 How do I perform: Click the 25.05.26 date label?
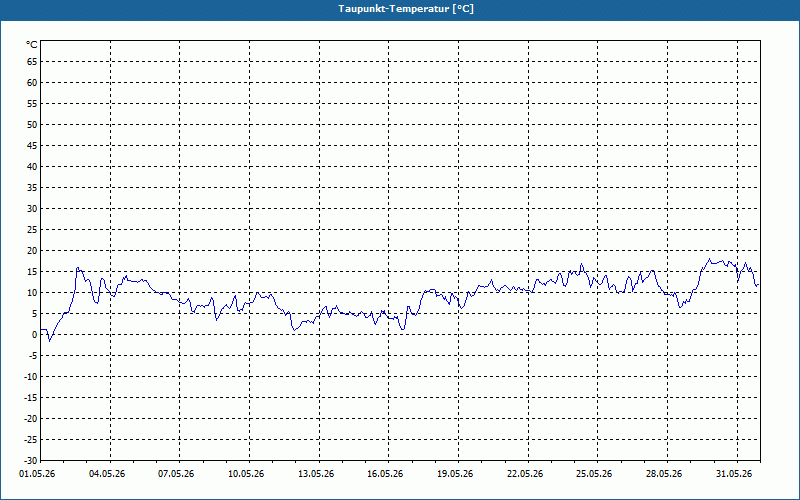click(594, 474)
